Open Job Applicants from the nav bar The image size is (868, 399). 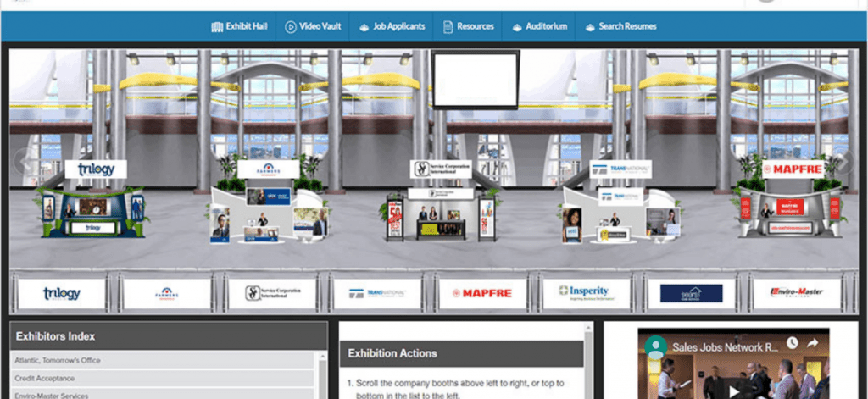click(x=392, y=26)
